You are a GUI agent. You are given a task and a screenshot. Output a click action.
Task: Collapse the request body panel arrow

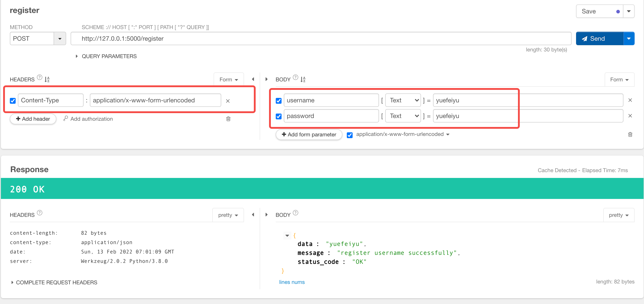267,79
